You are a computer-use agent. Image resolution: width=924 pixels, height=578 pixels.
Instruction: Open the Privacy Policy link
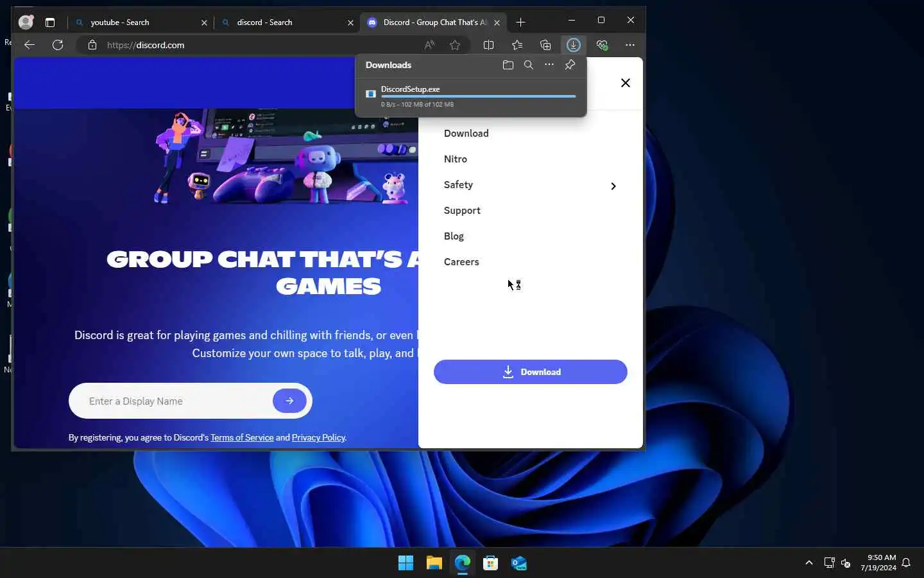point(318,437)
